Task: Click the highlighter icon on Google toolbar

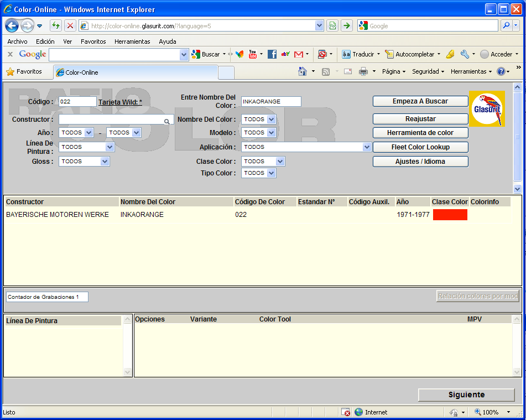Action: (450, 54)
